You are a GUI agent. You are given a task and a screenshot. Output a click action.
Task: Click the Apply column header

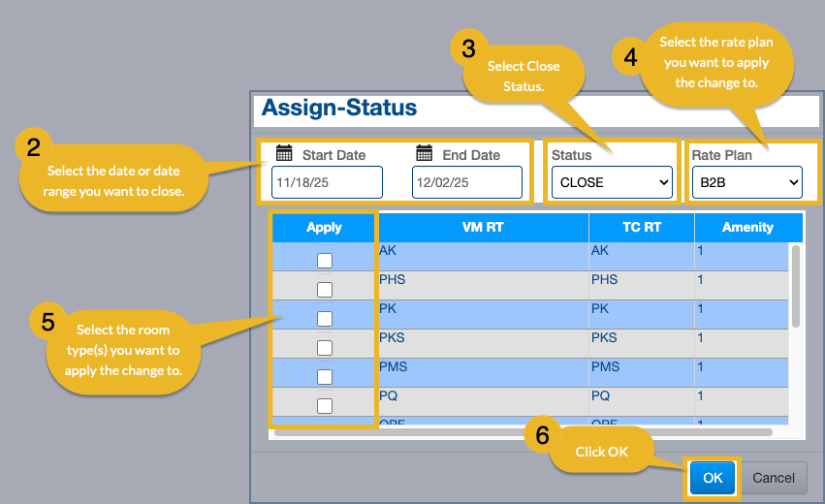tap(325, 227)
